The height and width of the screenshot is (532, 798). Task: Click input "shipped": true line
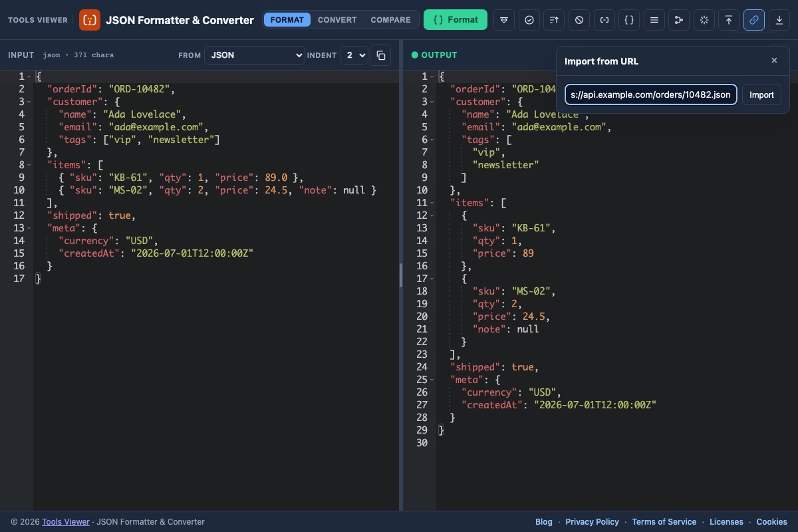[92, 215]
